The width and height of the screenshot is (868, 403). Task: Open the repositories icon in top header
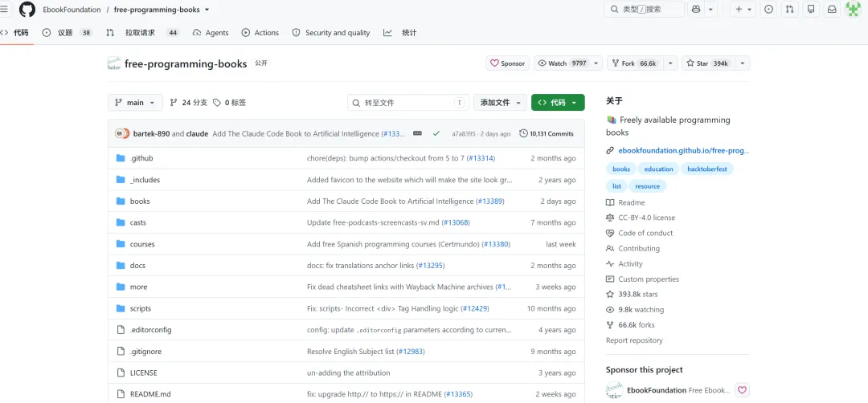click(811, 10)
